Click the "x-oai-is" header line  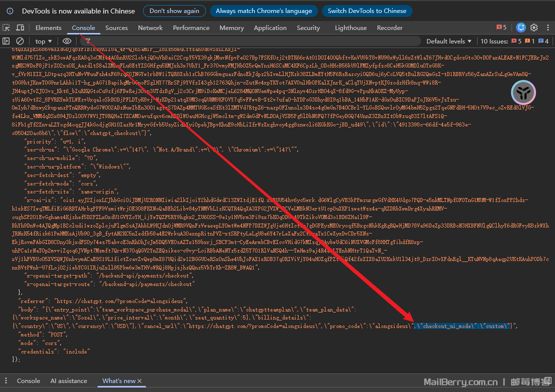point(276,200)
